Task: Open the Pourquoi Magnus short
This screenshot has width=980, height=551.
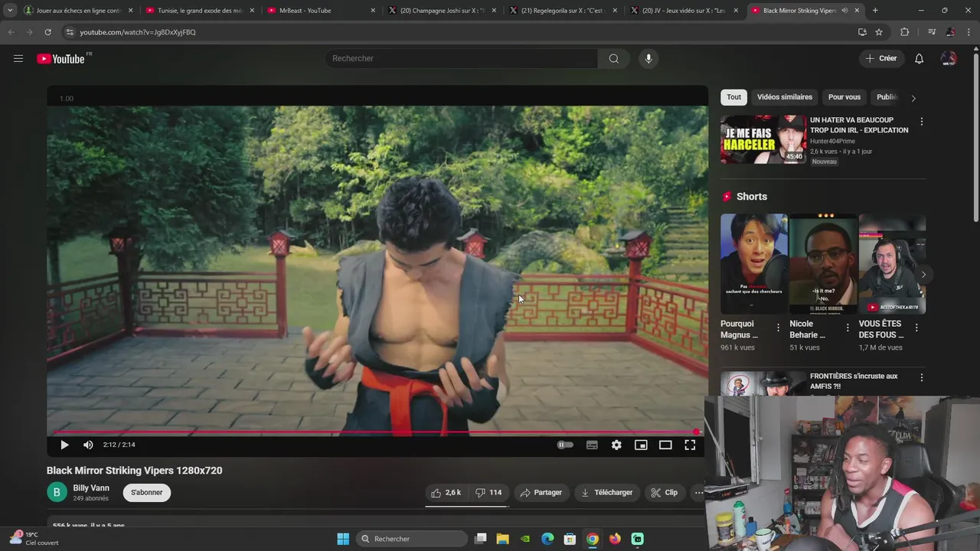Action: (754, 264)
